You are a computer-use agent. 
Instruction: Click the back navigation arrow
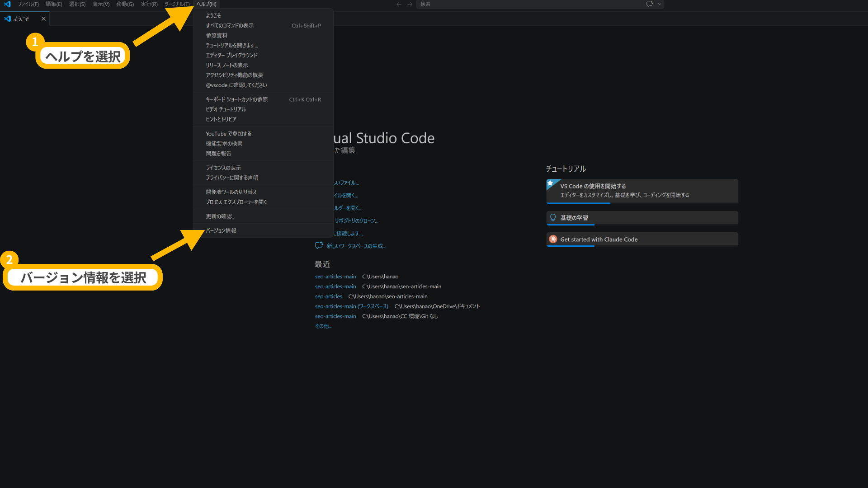pos(399,4)
